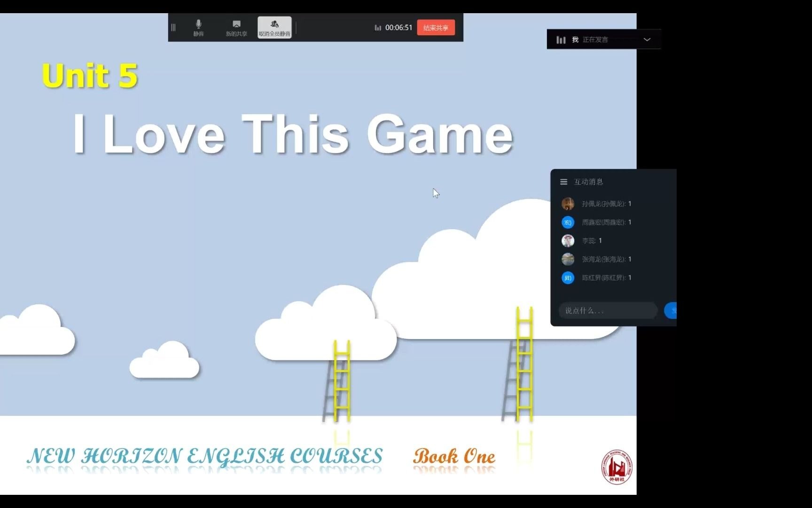Viewport: 812px width, 508px height.
Task: Send the chat message with the blue button
Action: coord(671,310)
